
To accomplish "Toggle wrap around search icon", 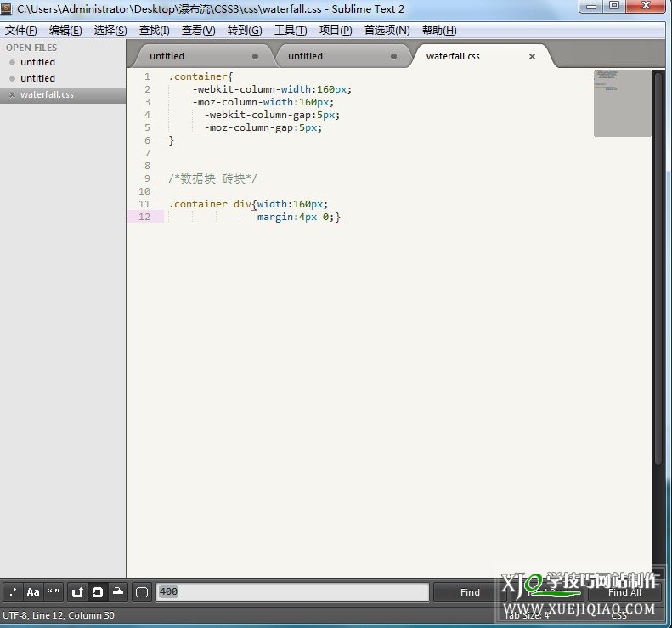I will 98,592.
